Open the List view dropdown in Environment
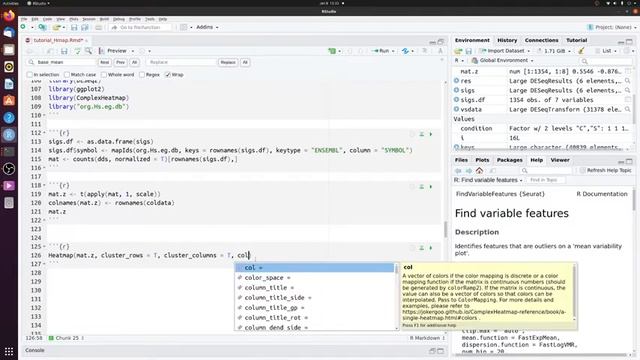 point(606,51)
